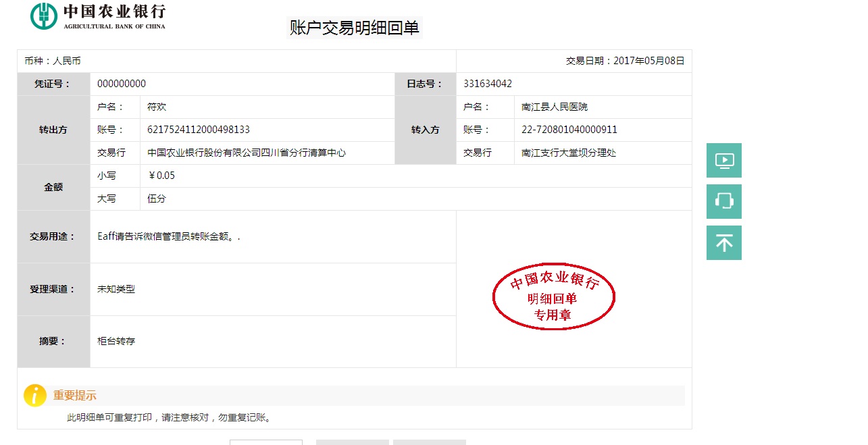The image size is (868, 445).
Task: Click the 受理渠道 label cell
Action: (53, 289)
